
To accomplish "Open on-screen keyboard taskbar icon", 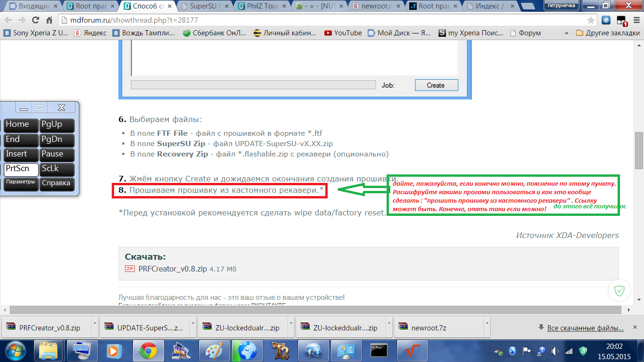I will coord(82,350).
